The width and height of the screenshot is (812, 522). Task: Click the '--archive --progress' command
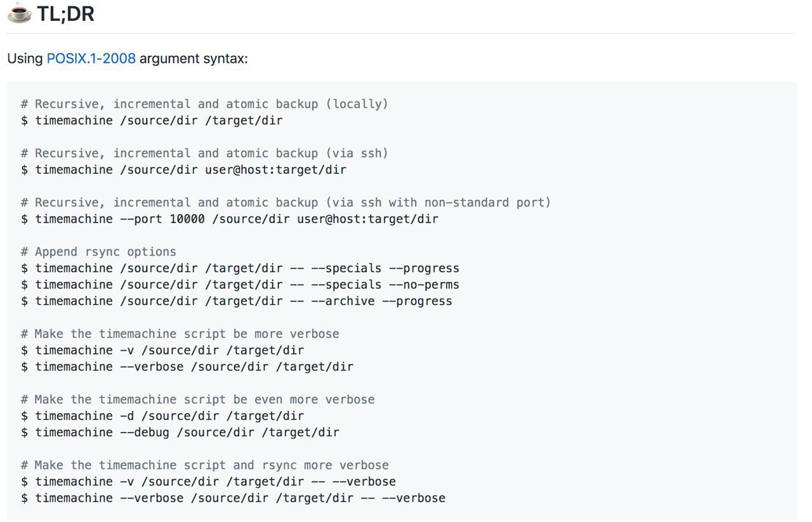[x=237, y=301]
